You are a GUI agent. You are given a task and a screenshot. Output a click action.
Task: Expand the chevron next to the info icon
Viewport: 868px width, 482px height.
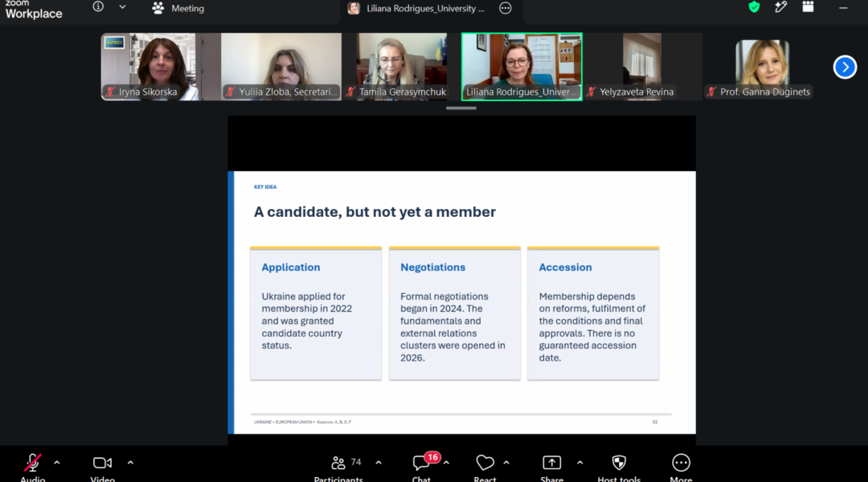122,7
